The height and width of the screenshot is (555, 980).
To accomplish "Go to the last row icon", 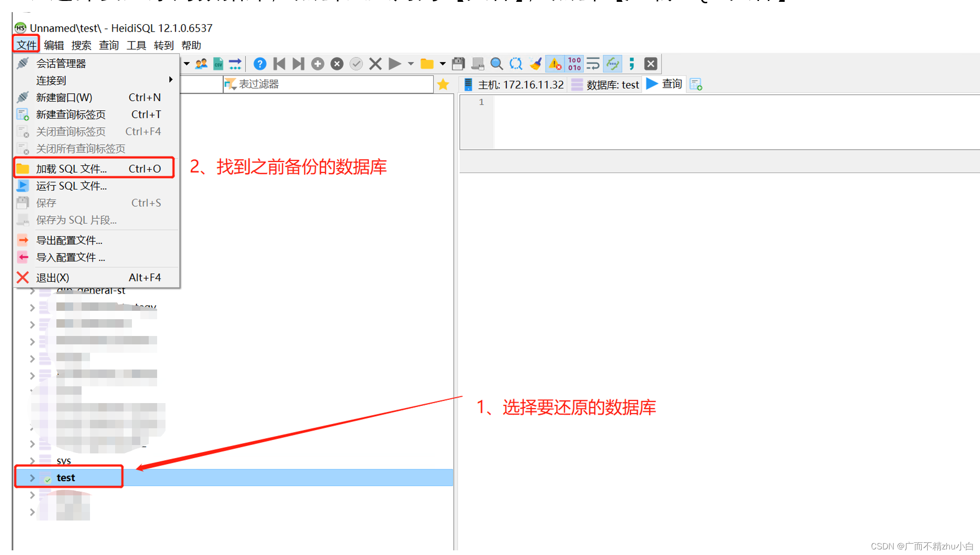I will 298,64.
